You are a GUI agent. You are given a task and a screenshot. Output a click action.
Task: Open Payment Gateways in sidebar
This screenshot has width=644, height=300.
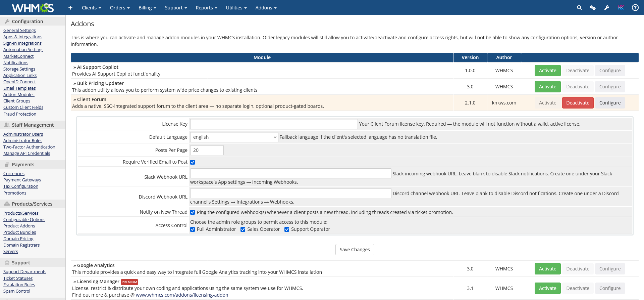pyautogui.click(x=22, y=180)
